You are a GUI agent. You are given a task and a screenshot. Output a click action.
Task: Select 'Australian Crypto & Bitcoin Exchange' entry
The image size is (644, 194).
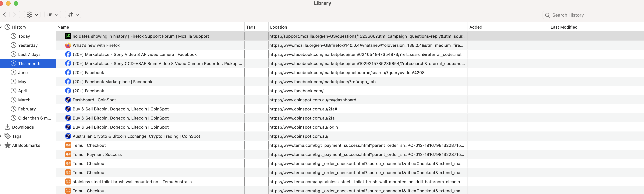click(136, 136)
